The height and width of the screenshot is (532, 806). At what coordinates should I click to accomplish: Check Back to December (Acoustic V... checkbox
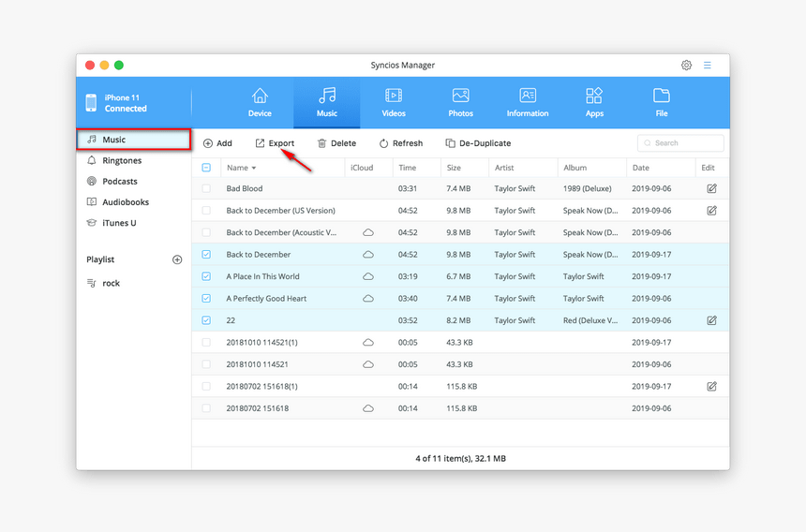click(x=206, y=232)
